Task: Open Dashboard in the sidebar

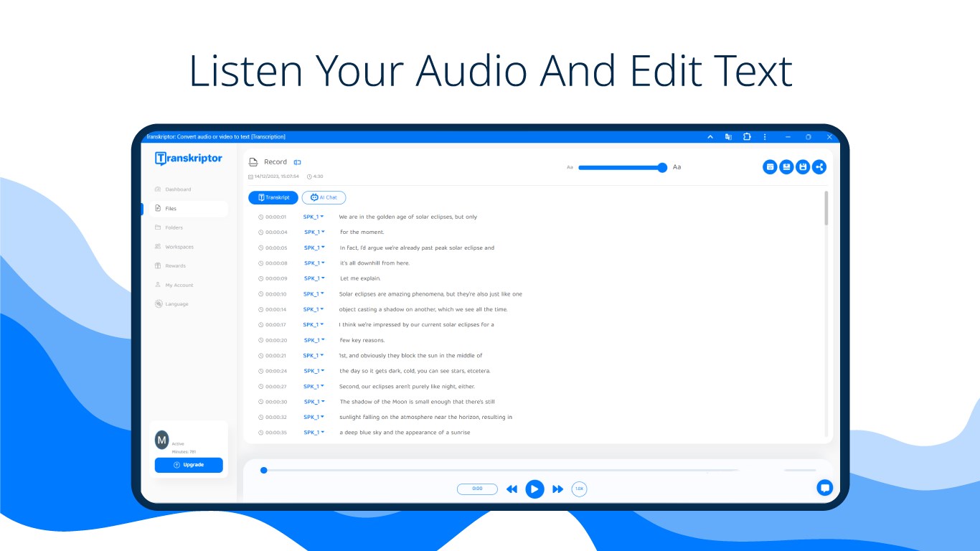Action: [x=173, y=189]
